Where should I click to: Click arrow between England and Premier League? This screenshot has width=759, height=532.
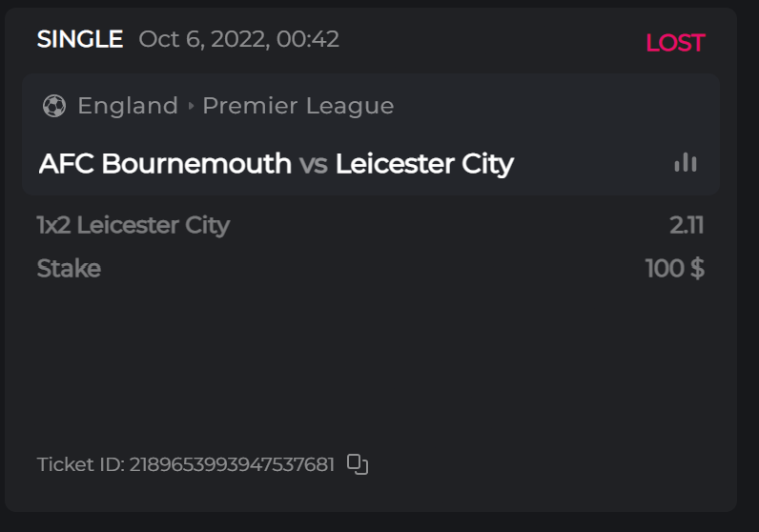pos(191,106)
